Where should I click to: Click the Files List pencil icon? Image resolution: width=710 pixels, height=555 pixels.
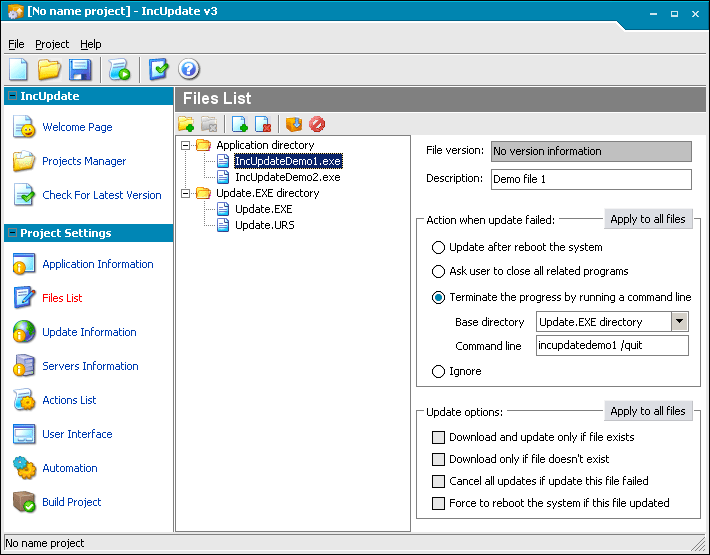(24, 298)
